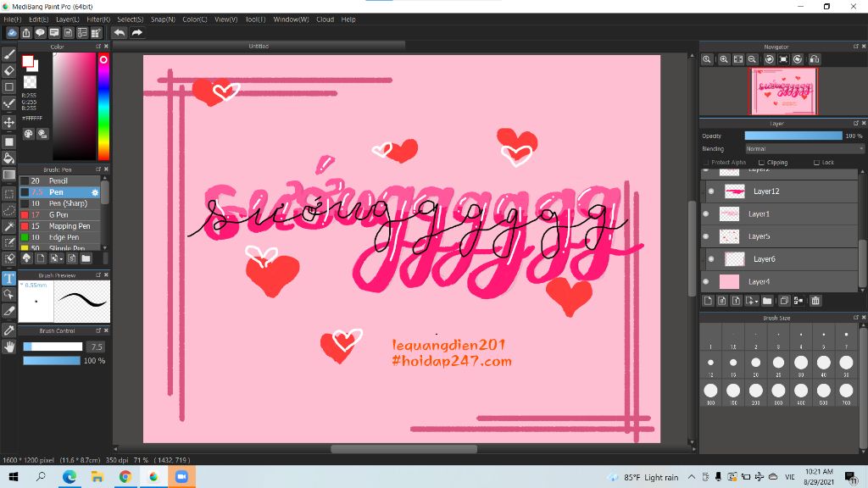Enable the Protect Alpha checkbox
This screenshot has height=488, width=868.
[706, 163]
